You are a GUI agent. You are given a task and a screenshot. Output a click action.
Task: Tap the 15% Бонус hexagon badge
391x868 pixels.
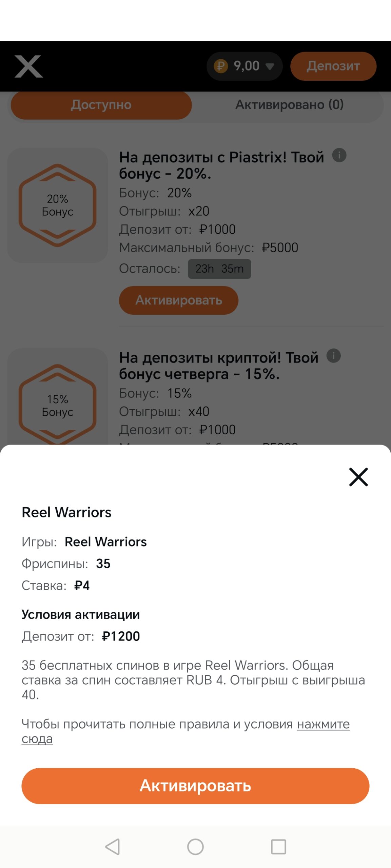click(x=58, y=405)
